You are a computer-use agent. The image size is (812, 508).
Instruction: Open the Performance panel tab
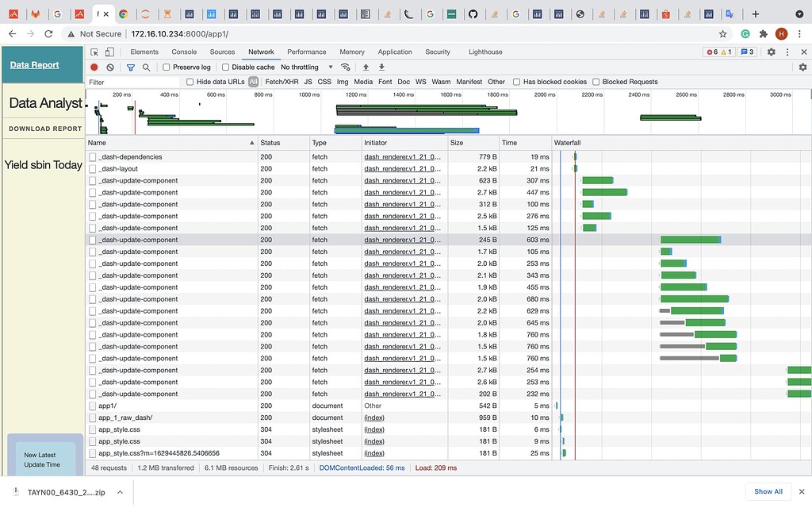click(x=307, y=52)
